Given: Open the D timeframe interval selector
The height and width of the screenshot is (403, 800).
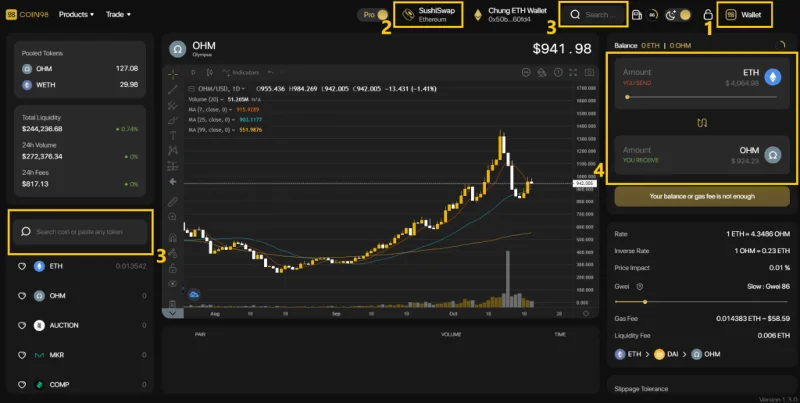Looking at the screenshot, I should tap(193, 72).
